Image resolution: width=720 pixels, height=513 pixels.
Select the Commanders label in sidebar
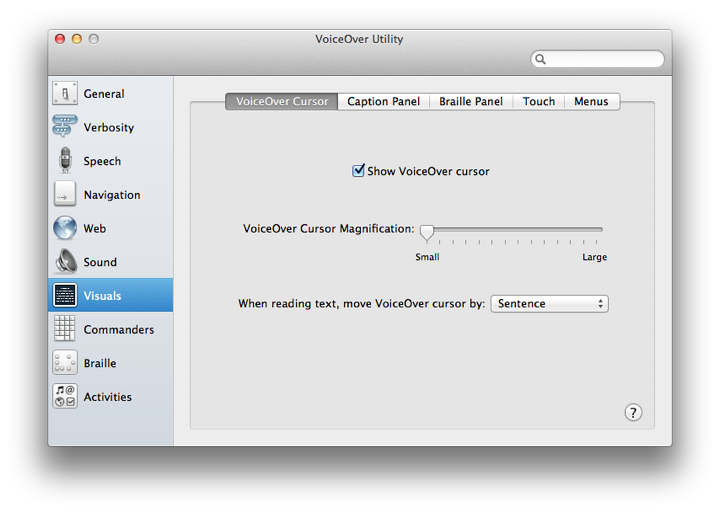click(x=119, y=329)
